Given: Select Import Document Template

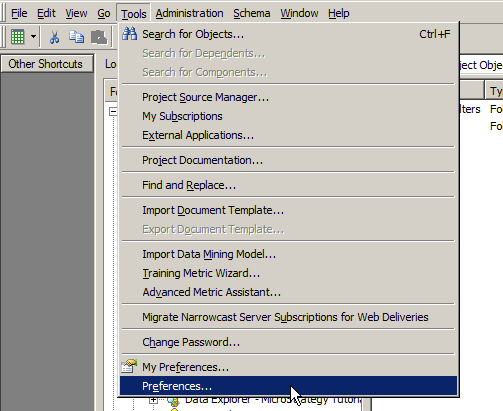Looking at the screenshot, I should coord(288,210).
